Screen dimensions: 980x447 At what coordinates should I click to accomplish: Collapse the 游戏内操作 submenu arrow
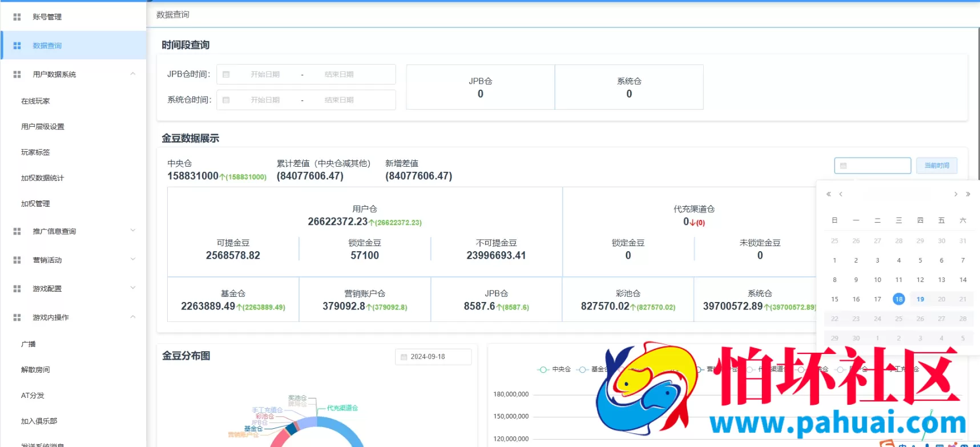[133, 317]
